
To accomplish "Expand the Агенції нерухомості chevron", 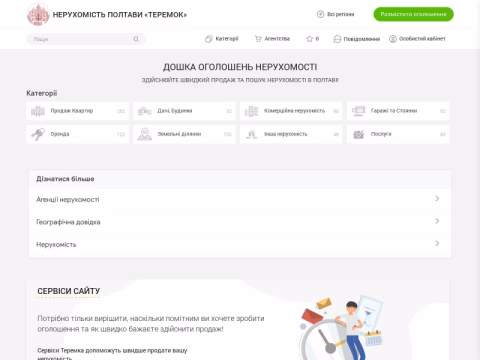I will (437, 199).
